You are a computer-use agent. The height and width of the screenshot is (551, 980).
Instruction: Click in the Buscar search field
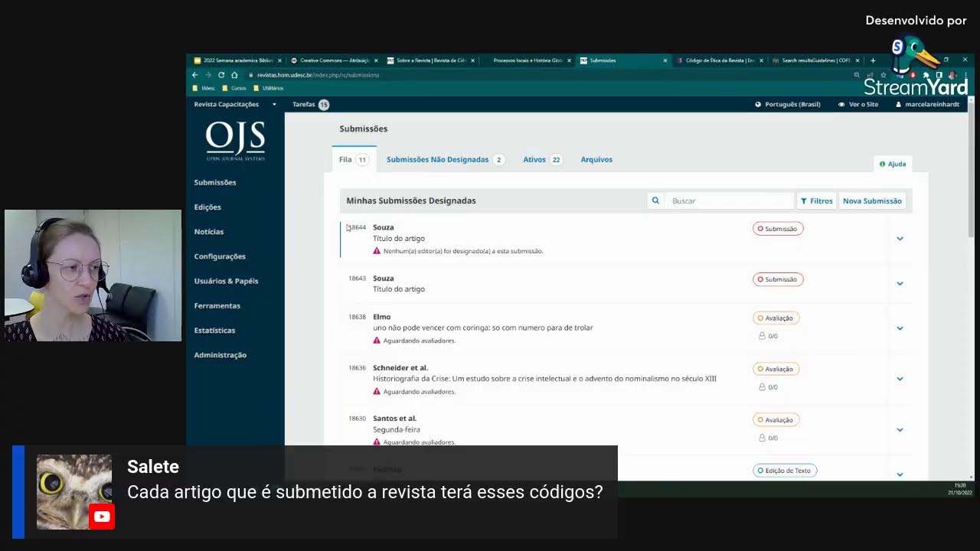pyautogui.click(x=730, y=201)
